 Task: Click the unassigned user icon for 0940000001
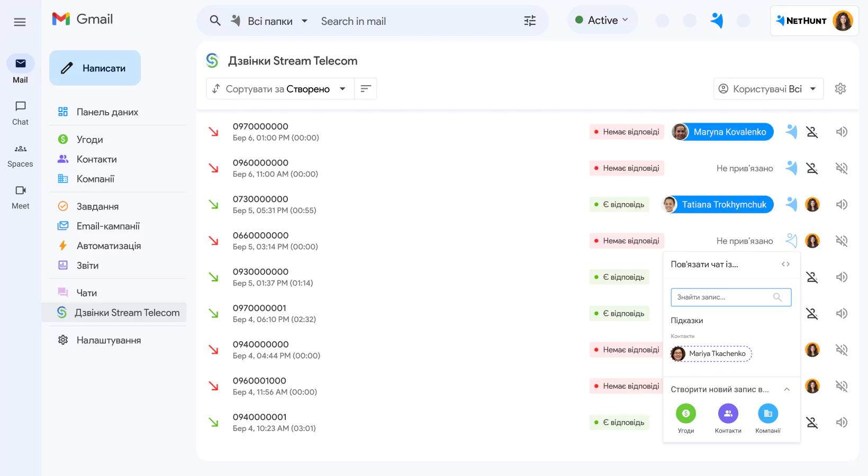pyautogui.click(x=812, y=422)
